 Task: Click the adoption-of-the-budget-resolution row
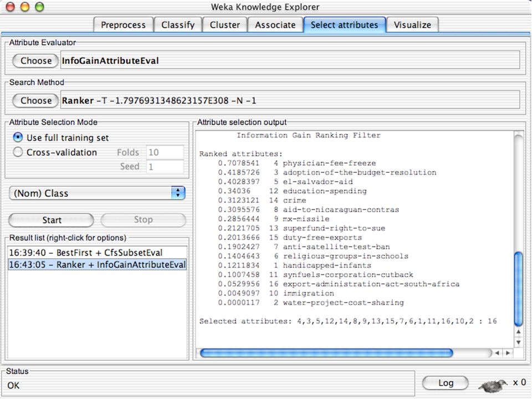pos(327,172)
